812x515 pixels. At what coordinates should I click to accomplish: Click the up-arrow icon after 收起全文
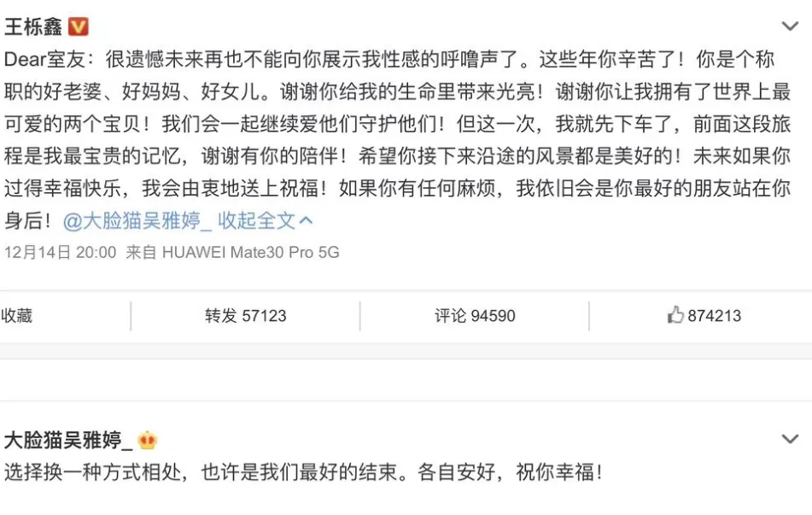click(x=306, y=220)
